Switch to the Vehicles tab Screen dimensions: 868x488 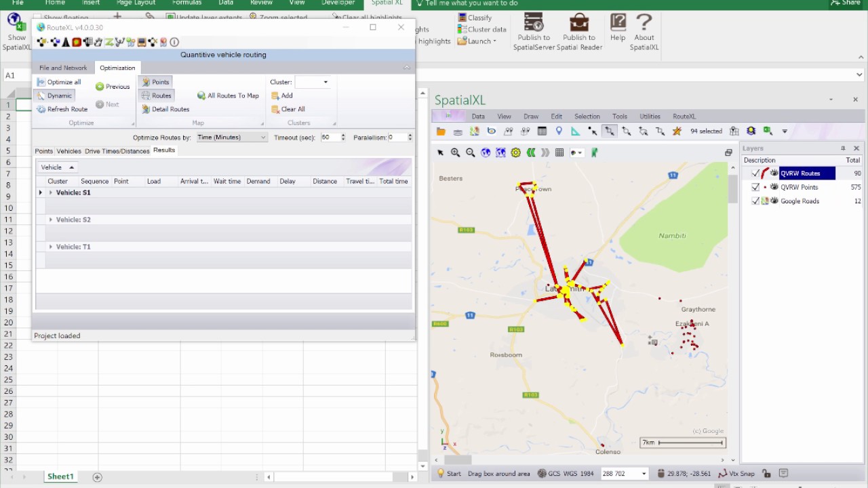tap(68, 151)
